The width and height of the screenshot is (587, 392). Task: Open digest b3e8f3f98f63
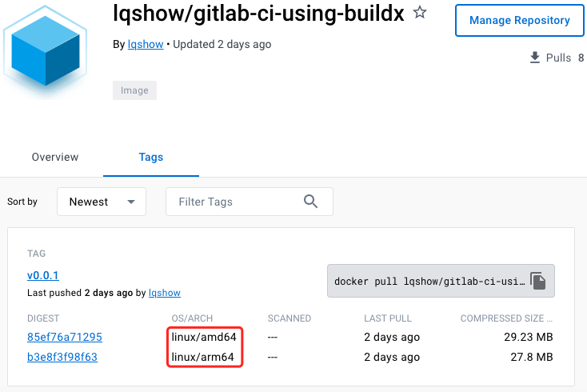point(62,357)
